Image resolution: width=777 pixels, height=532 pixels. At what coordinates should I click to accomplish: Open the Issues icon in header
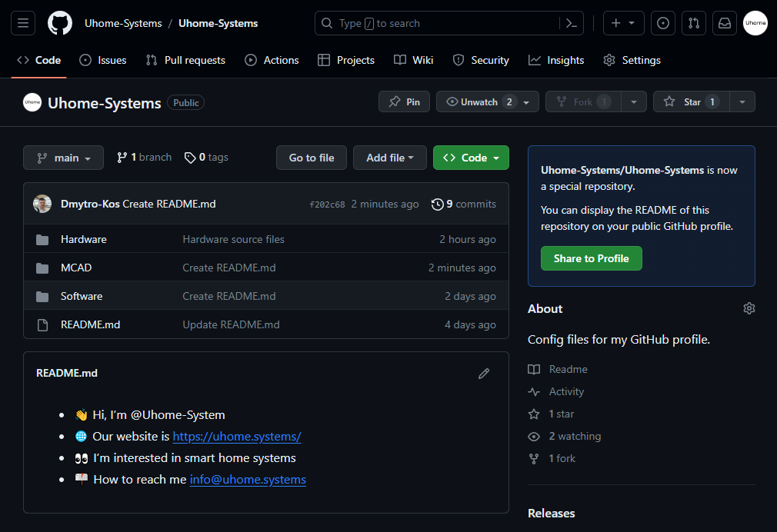(663, 23)
